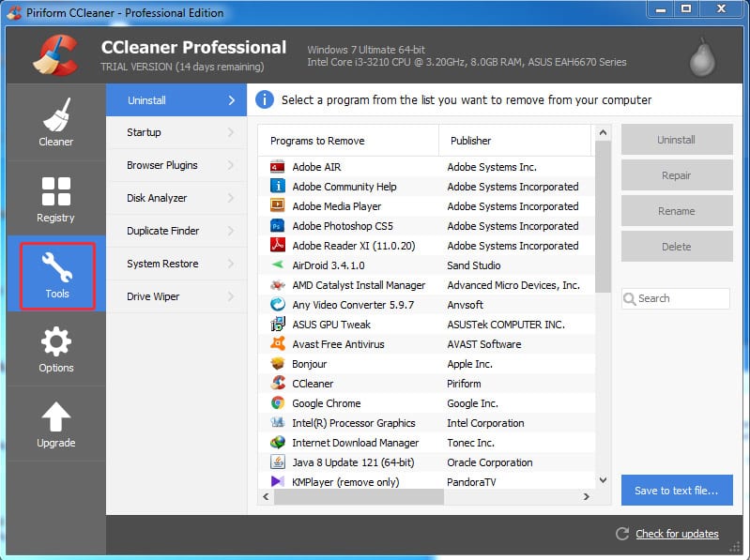Select the Tools wrench icon
750x560 pixels.
(x=56, y=267)
